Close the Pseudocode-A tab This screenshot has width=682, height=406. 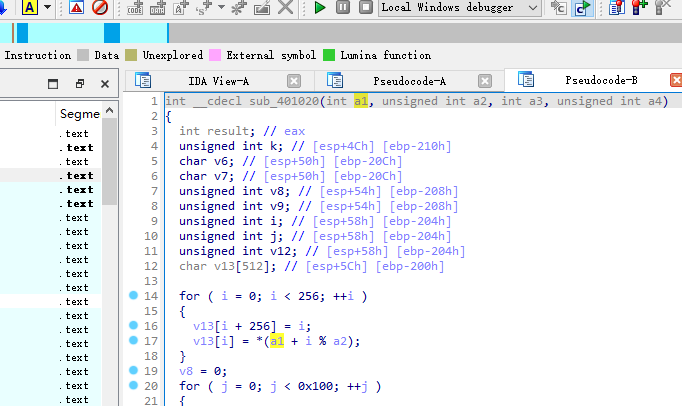tap(487, 81)
